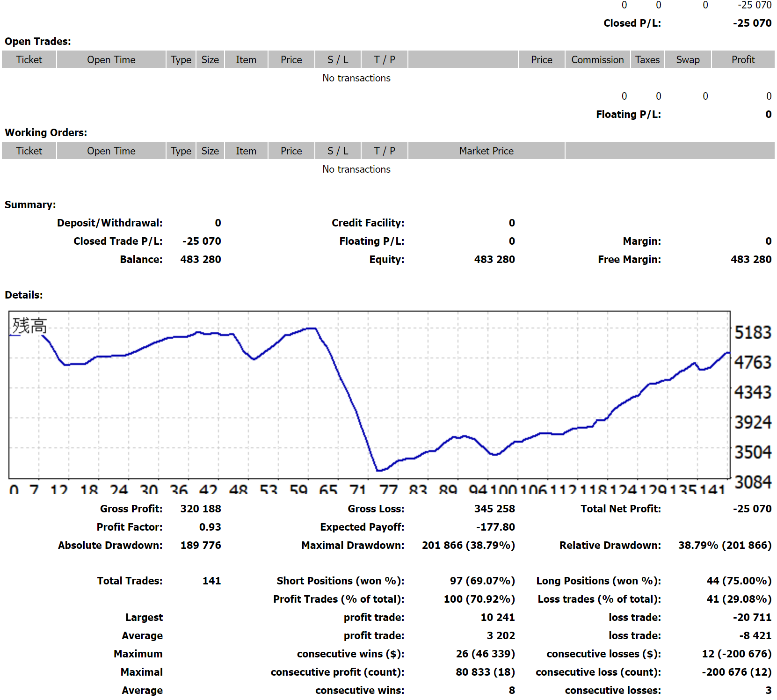Click Gross Profit value 320 188
This screenshot has height=700, width=777.
point(201,509)
